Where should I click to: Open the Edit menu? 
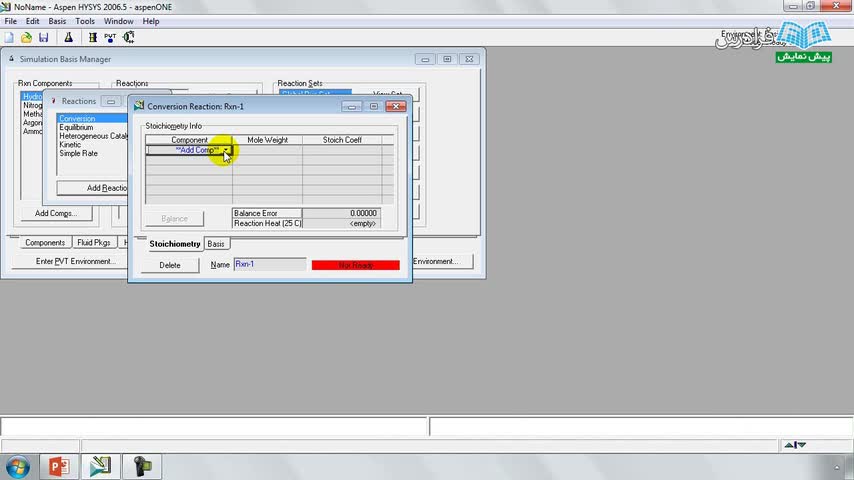tap(33, 21)
